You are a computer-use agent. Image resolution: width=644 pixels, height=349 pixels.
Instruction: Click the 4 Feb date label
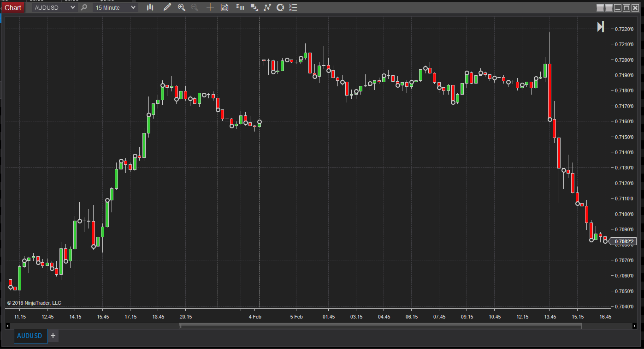(x=255, y=317)
